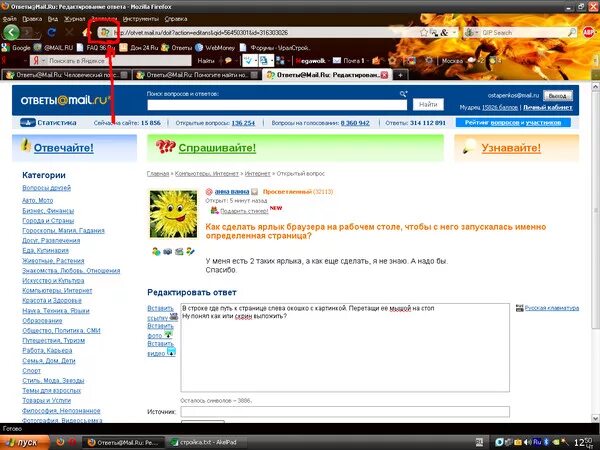The height and width of the screenshot is (450, 600).
Task: Click the Почта mail envelope toolbar item
Action: (x=348, y=60)
